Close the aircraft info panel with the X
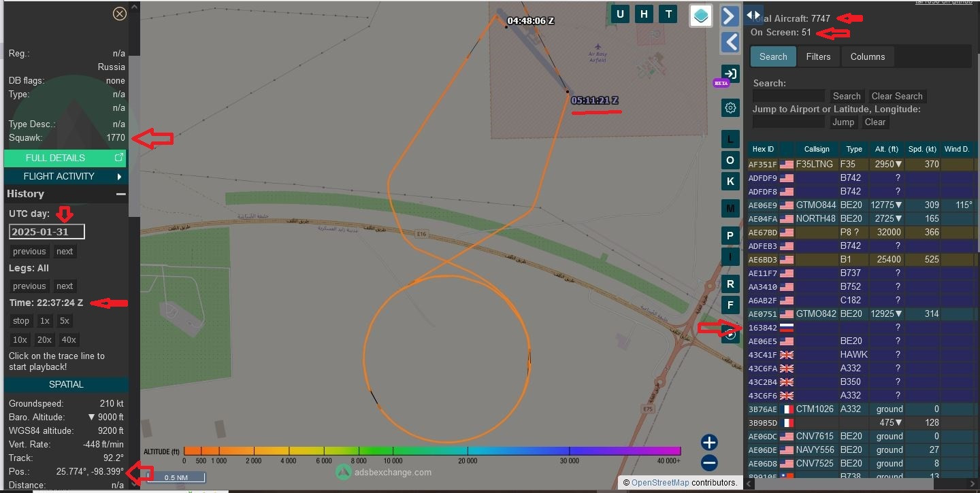The height and width of the screenshot is (493, 980). coord(120,14)
